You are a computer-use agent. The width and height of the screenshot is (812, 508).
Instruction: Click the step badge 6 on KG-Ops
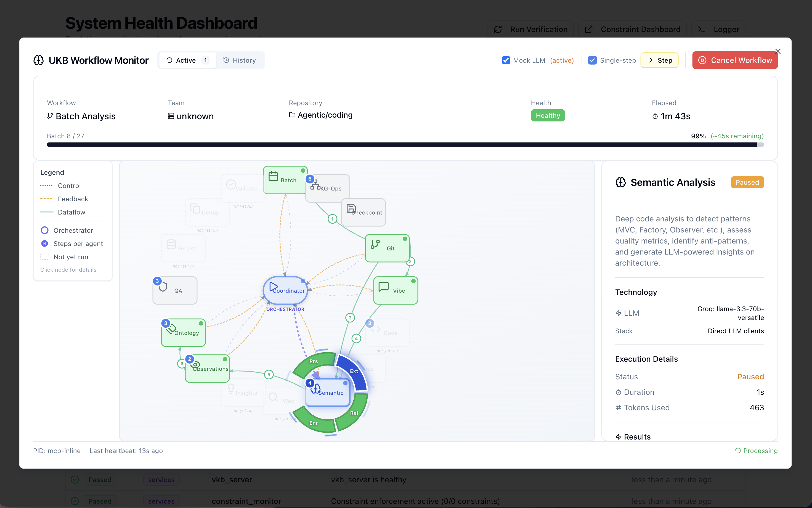[x=310, y=179]
